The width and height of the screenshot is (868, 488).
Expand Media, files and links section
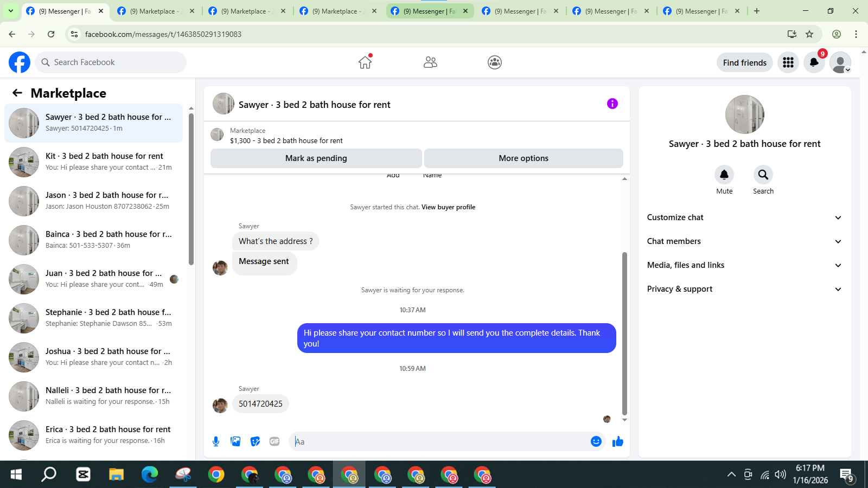coord(744,265)
